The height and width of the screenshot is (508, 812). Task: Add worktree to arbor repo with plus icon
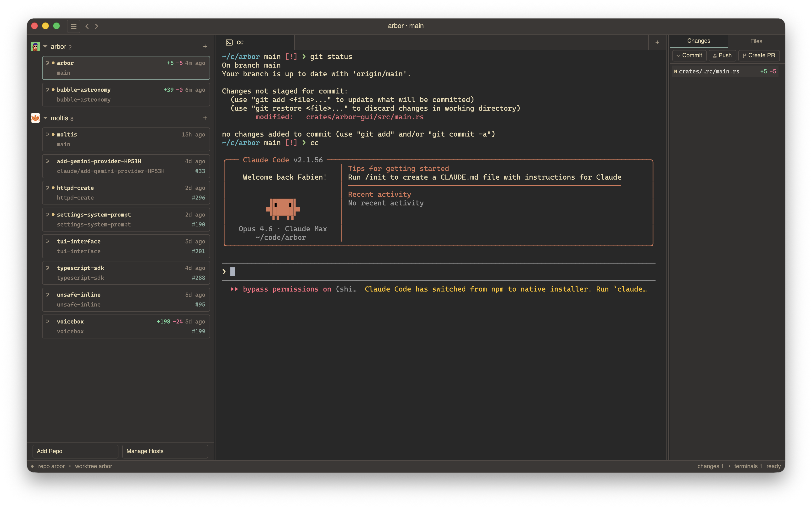click(x=205, y=46)
